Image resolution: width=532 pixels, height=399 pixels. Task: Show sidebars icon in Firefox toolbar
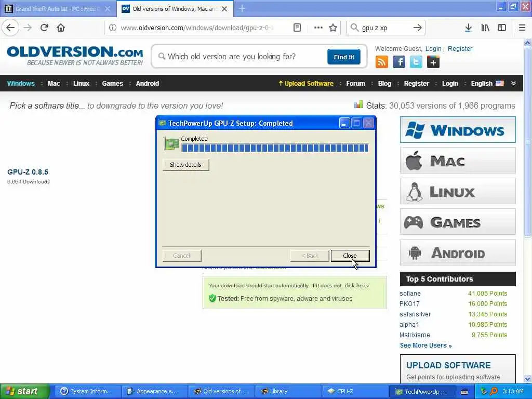tap(502, 28)
